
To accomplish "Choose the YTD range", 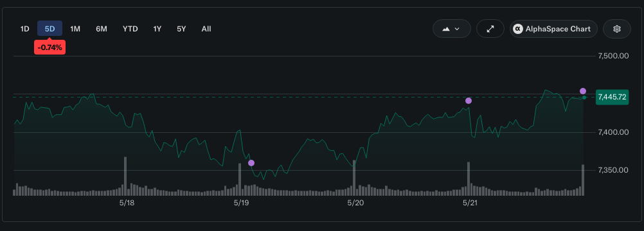I will coord(130,29).
